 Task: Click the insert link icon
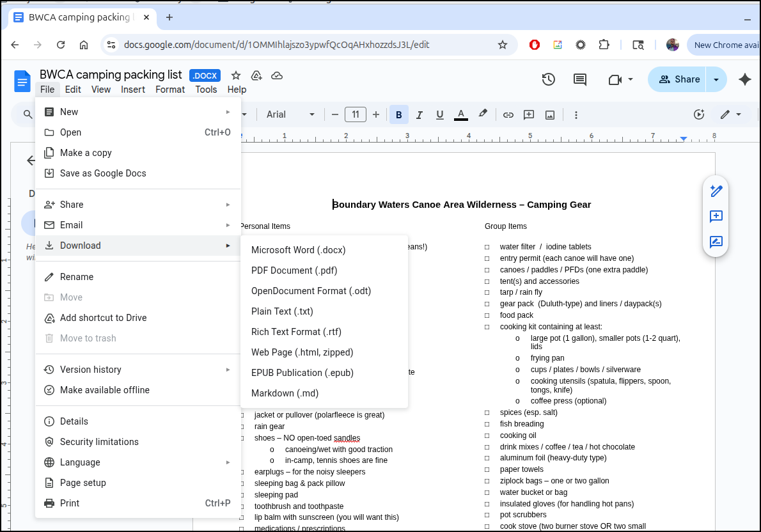508,114
